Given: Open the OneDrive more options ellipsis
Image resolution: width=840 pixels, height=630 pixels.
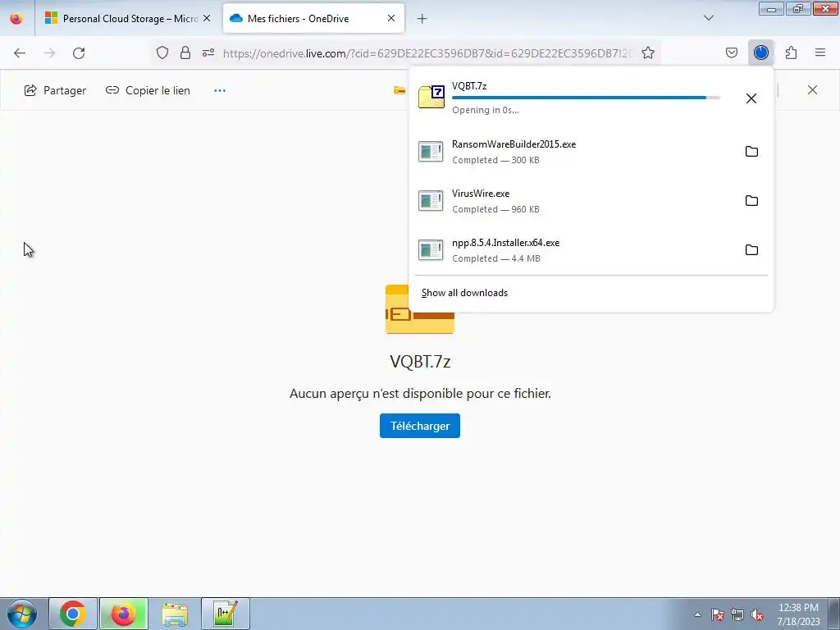Looking at the screenshot, I should [220, 90].
